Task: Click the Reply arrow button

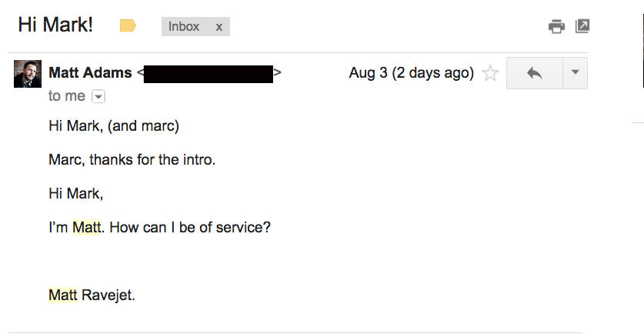Action: tap(534, 73)
